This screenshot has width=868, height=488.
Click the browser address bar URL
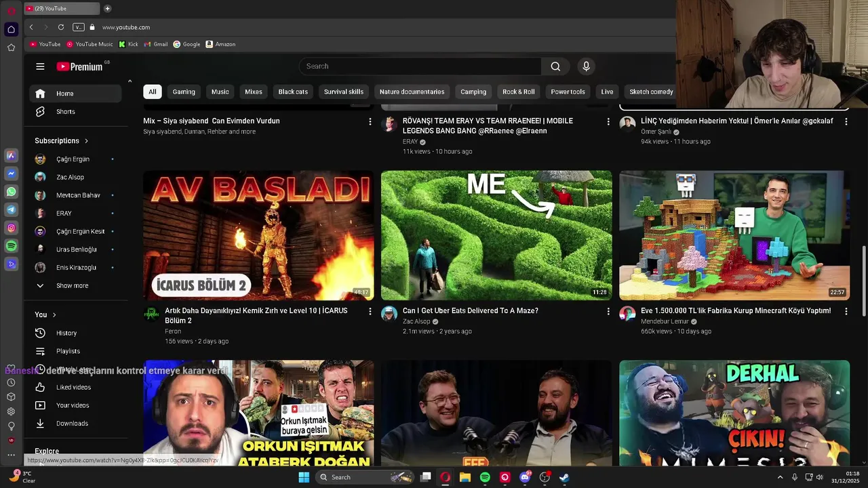pos(126,27)
